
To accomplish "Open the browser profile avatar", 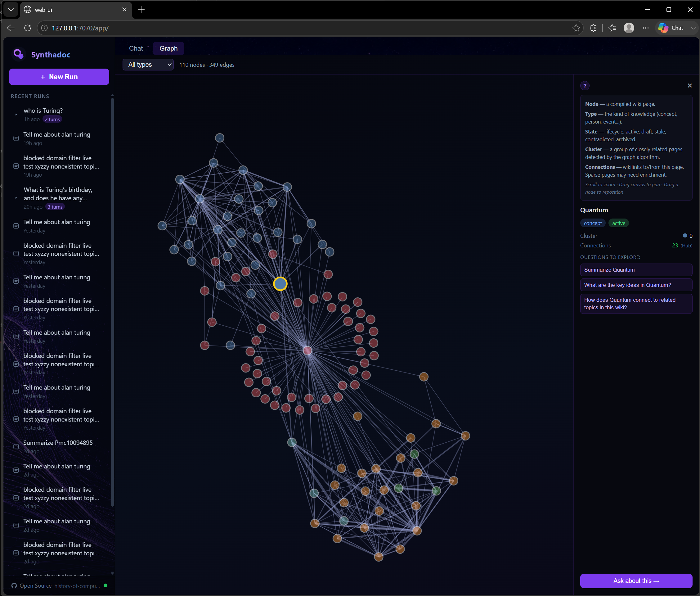I will (x=629, y=28).
